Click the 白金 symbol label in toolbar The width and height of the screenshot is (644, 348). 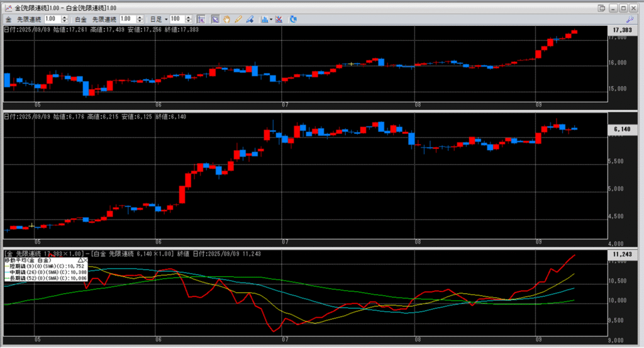pyautogui.click(x=80, y=19)
